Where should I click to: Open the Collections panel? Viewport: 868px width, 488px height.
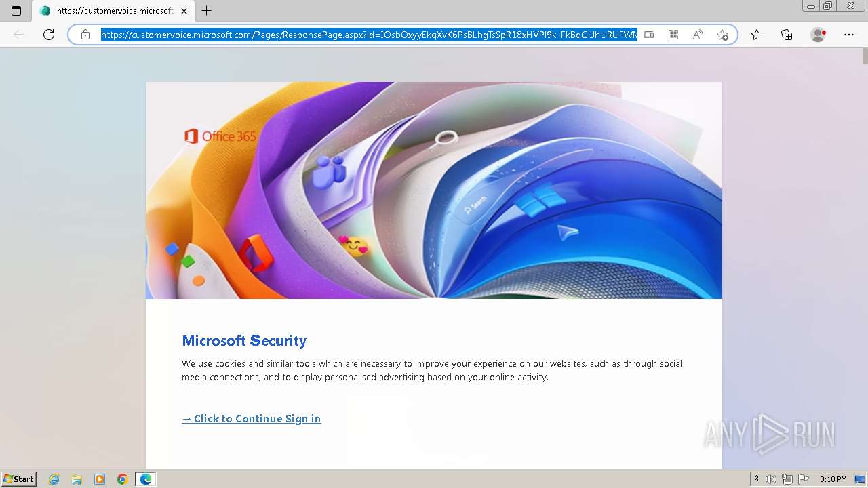[787, 35]
